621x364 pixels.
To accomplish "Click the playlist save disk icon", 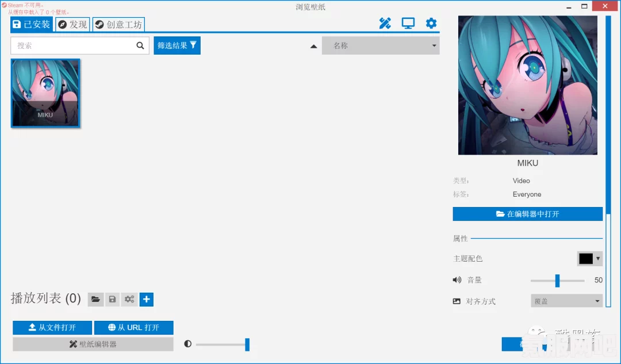I will (x=112, y=299).
